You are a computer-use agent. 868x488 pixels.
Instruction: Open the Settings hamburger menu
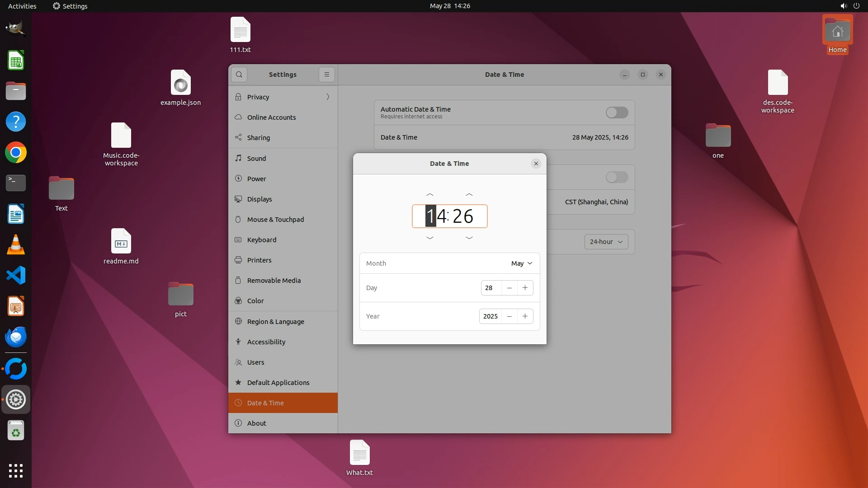pyautogui.click(x=327, y=75)
